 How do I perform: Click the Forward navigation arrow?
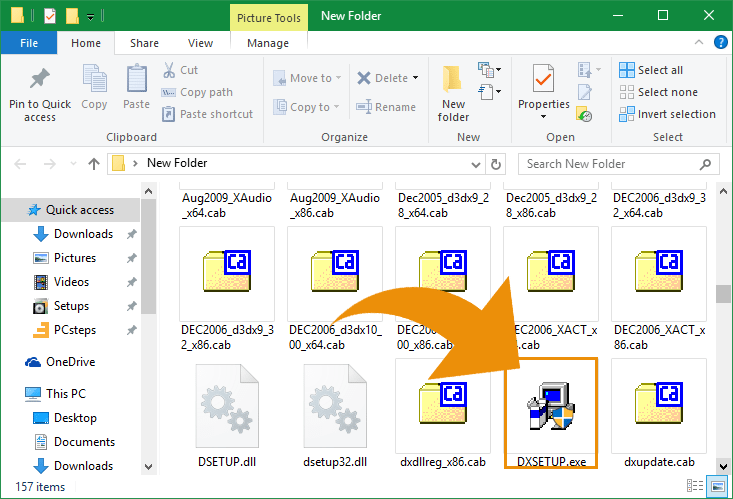click(50, 164)
